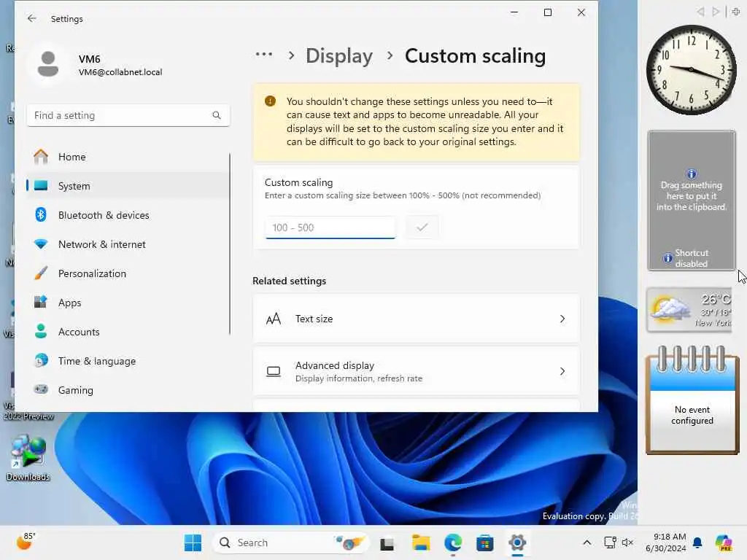Click the Gaming controller icon
Image resolution: width=747 pixels, height=560 pixels.
[41, 389]
